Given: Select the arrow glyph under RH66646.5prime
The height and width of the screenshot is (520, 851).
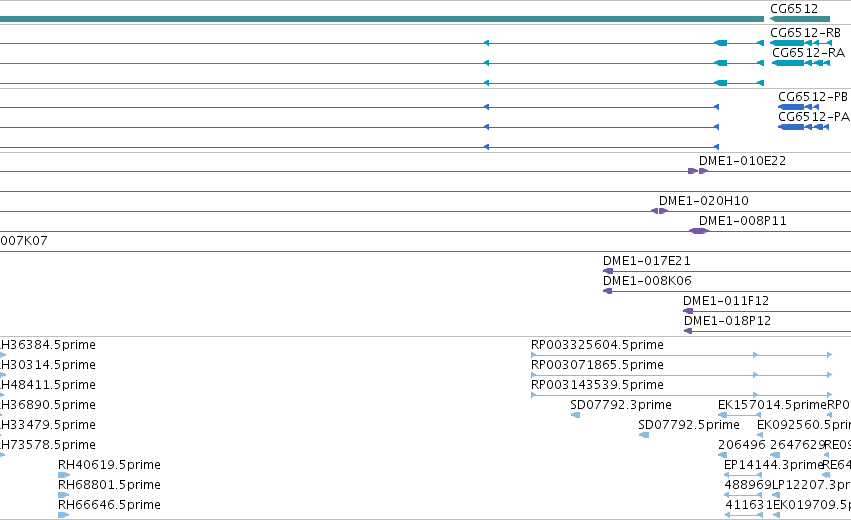Looking at the screenshot, I should pyautogui.click(x=63, y=515).
